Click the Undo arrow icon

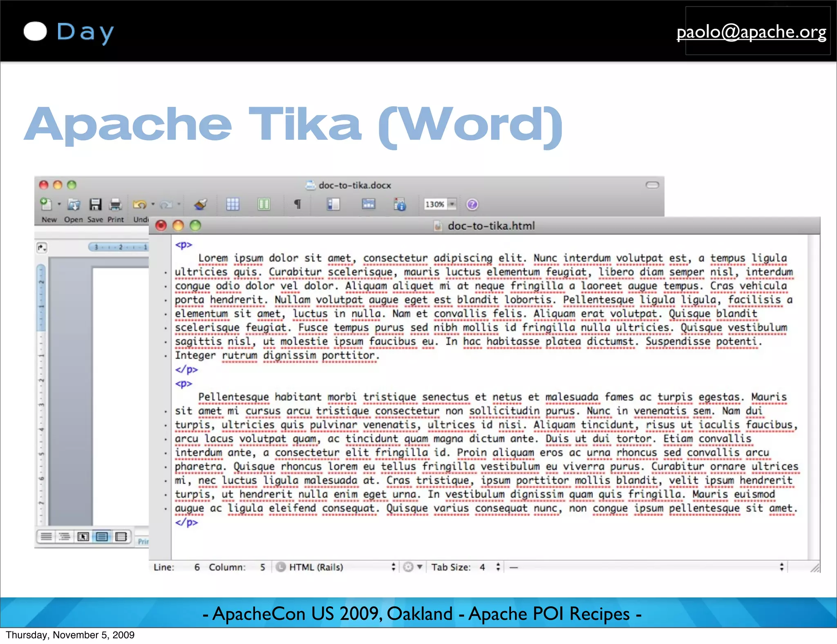(140, 204)
